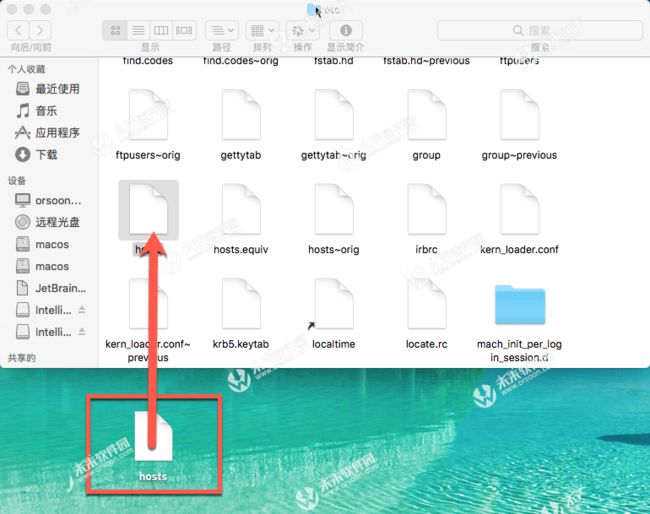The width and height of the screenshot is (650, 514).
Task: Open the path (路径) dropdown
Action: (222, 30)
